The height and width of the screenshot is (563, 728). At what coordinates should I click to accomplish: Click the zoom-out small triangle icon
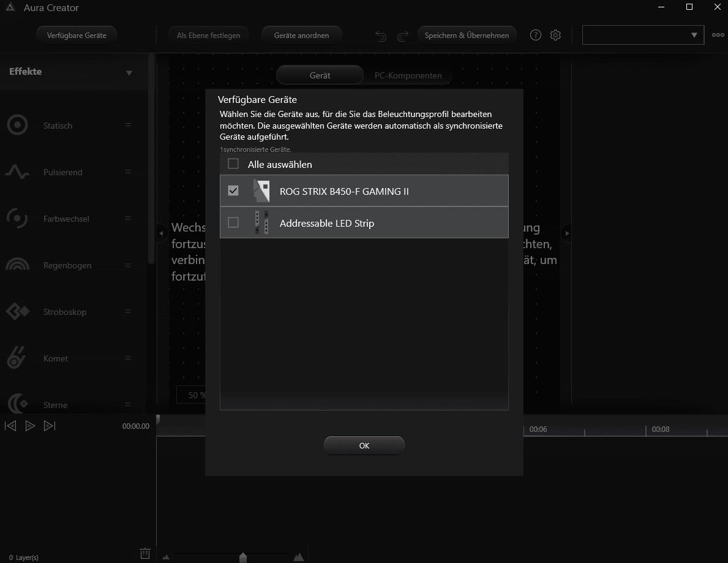tap(166, 557)
